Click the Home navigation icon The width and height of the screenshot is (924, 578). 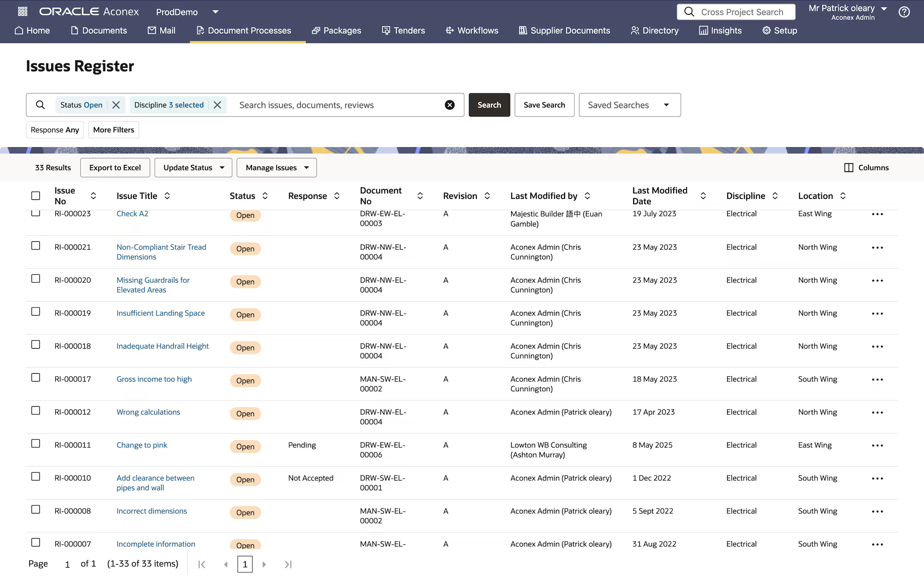click(x=32, y=31)
